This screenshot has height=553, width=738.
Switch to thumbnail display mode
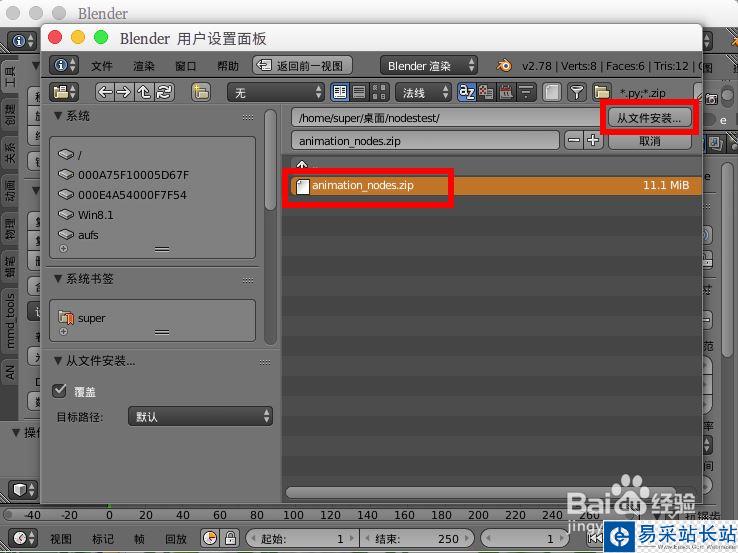click(x=379, y=92)
